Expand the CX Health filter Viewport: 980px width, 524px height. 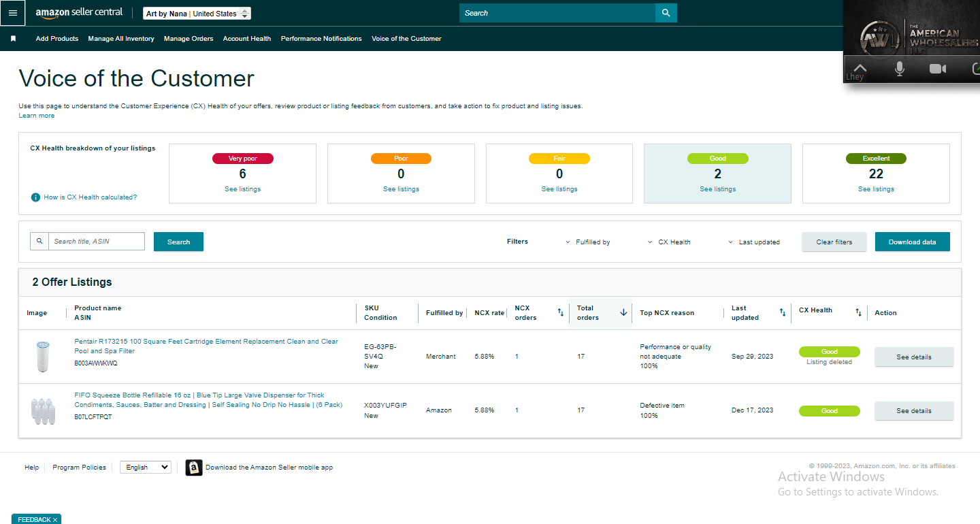click(670, 242)
